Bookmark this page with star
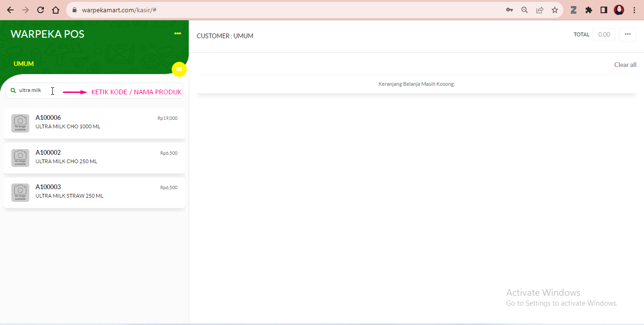Viewport: 644px width, 325px height. pos(555,10)
